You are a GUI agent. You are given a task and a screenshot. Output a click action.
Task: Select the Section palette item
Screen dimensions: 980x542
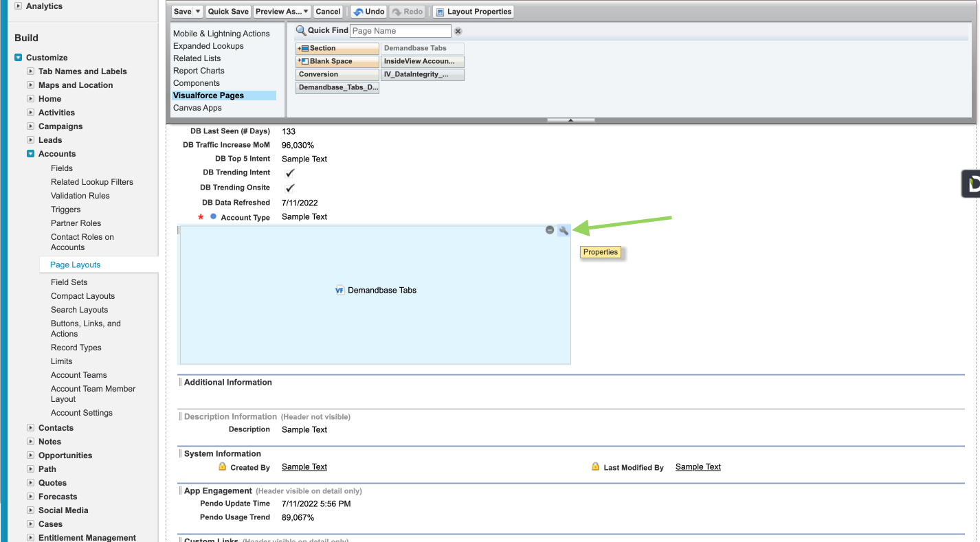tap(337, 48)
